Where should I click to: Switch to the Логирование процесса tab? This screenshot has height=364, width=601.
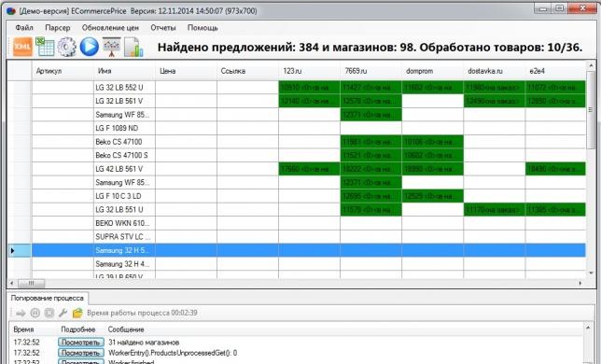[48, 298]
